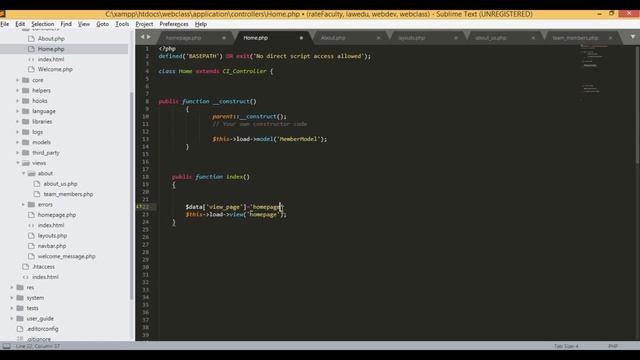The width and height of the screenshot is (640, 360).
Task: Switch to the About.php tab
Action: pos(333,38)
